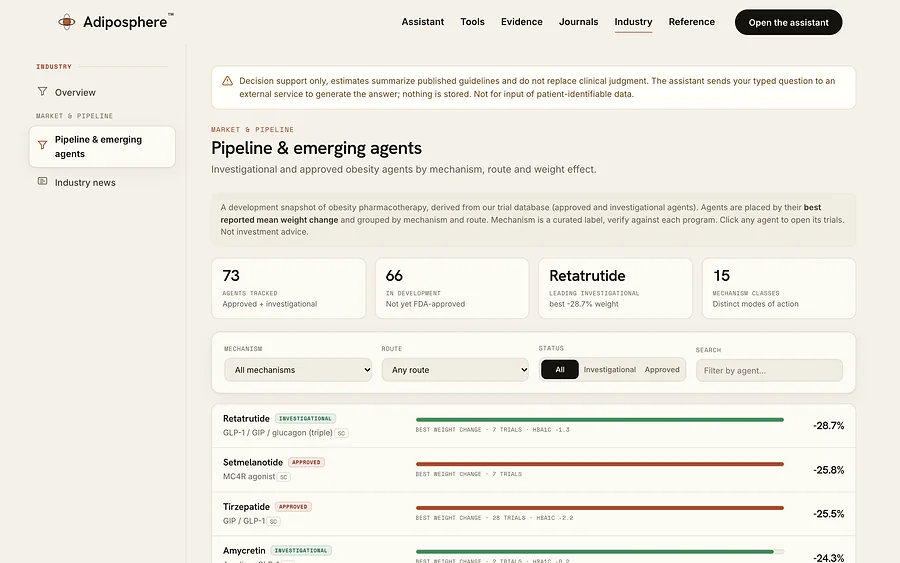Click the Filter by agent search field
The height and width of the screenshot is (563, 900).
[769, 370]
